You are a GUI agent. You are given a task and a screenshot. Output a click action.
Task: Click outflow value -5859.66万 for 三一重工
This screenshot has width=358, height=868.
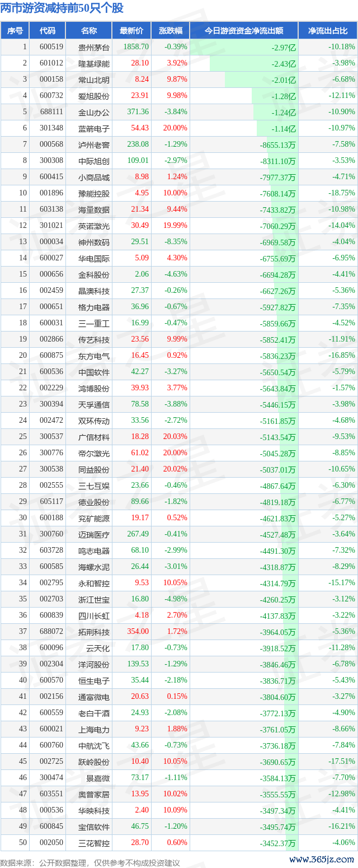pos(277,323)
